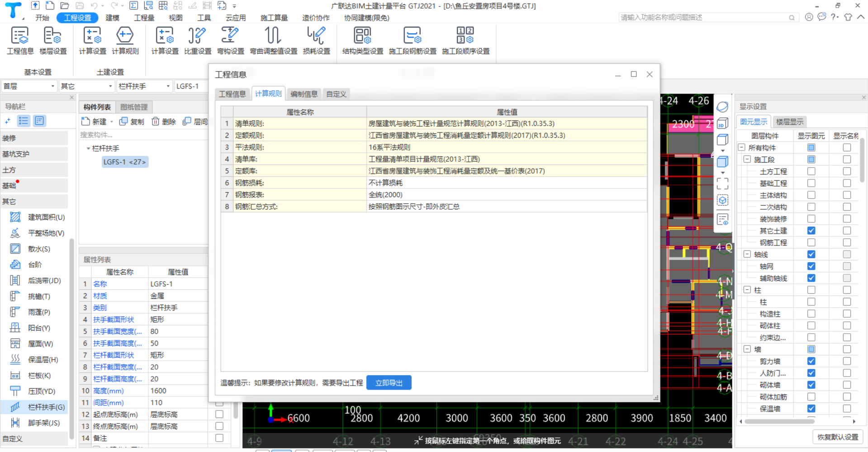The width and height of the screenshot is (868, 452).
Task: Uncheck 轴网 显示图元 checkbox
Action: (x=811, y=266)
